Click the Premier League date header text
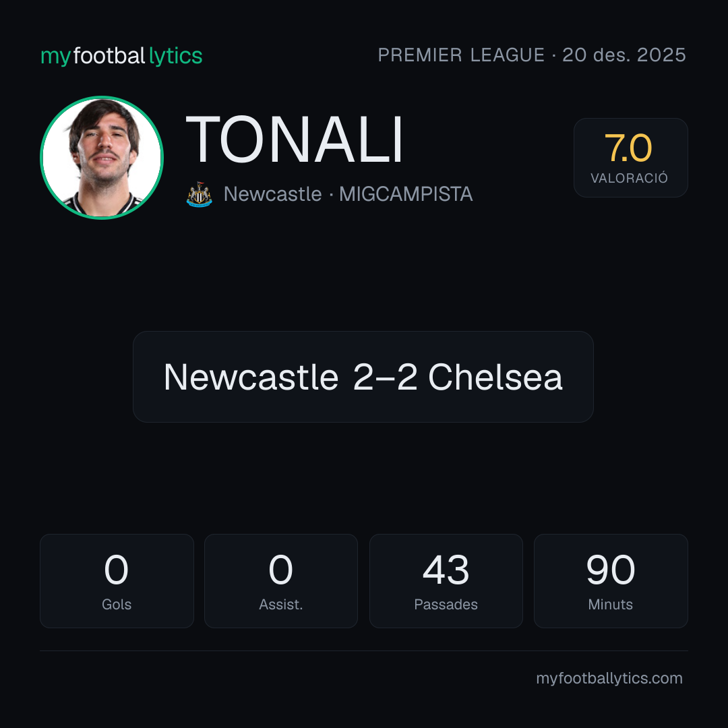 click(x=532, y=55)
